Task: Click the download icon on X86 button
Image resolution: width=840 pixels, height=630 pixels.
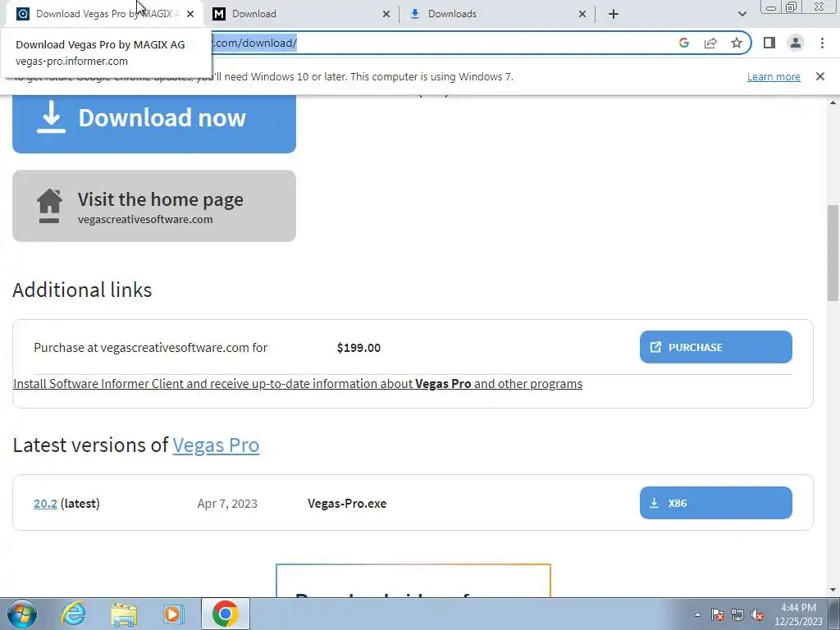Action: point(654,503)
